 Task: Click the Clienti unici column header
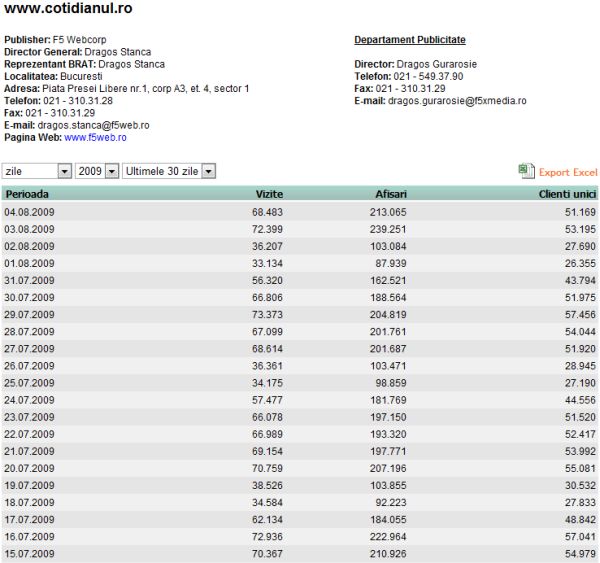click(567, 194)
